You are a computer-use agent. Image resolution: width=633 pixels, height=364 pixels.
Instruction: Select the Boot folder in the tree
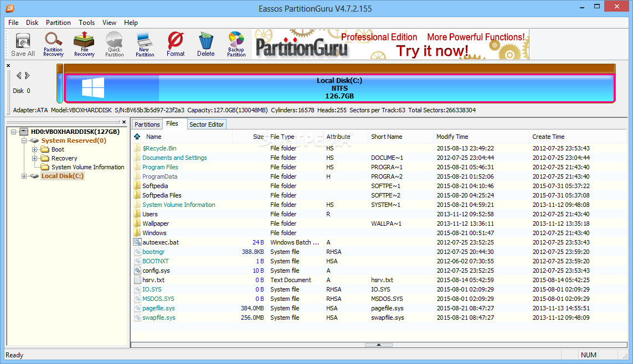coord(58,149)
